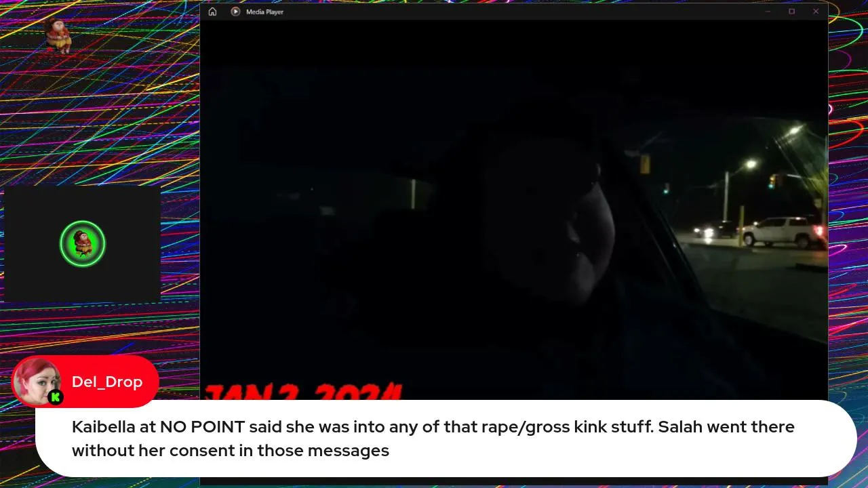Click the green-ringed avatar in the dark panel
The height and width of the screenshot is (488, 868).
83,244
